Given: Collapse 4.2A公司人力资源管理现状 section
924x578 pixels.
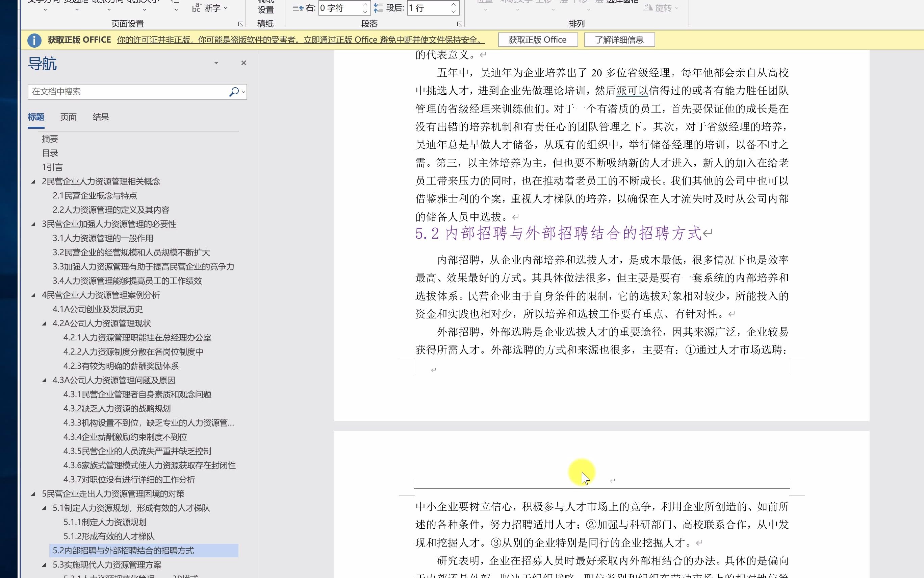Looking at the screenshot, I should click(x=44, y=324).
